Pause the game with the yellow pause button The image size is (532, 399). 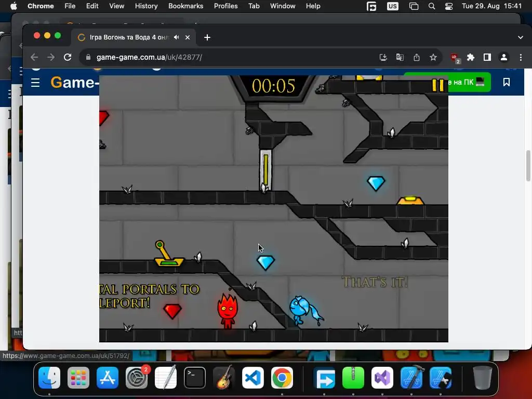(437, 85)
